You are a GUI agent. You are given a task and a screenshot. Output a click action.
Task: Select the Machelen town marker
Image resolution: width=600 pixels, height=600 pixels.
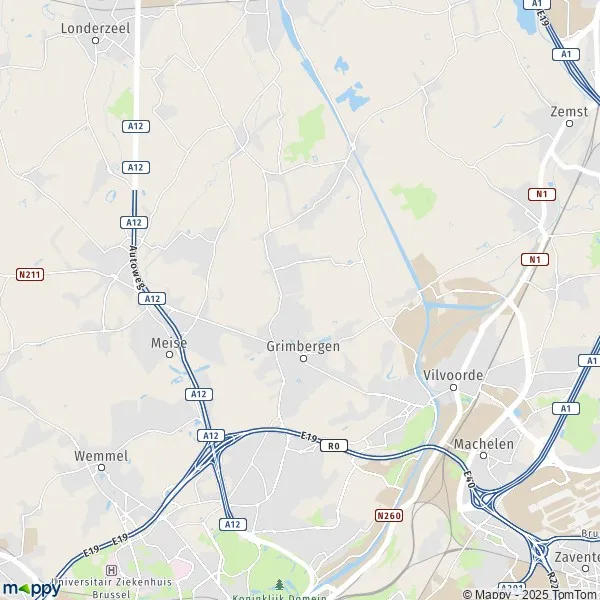pos(483,455)
